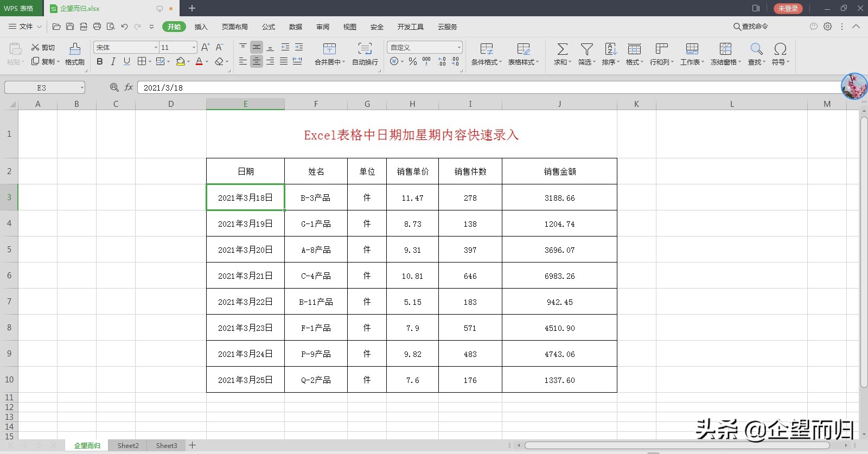Viewport: 868px width, 454px height.
Task: Toggle vertical middle alignment
Action: [257, 47]
